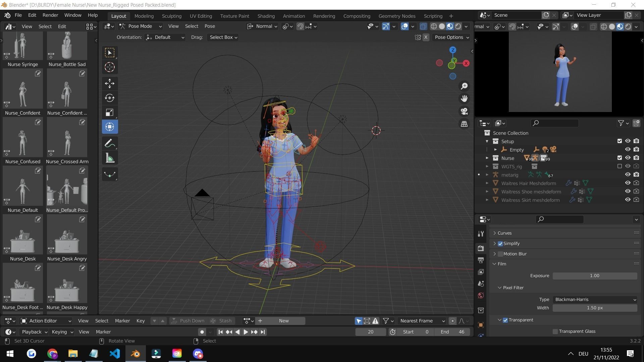The image size is (644, 362).
Task: Pick the Annotate tool
Action: tap(110, 143)
